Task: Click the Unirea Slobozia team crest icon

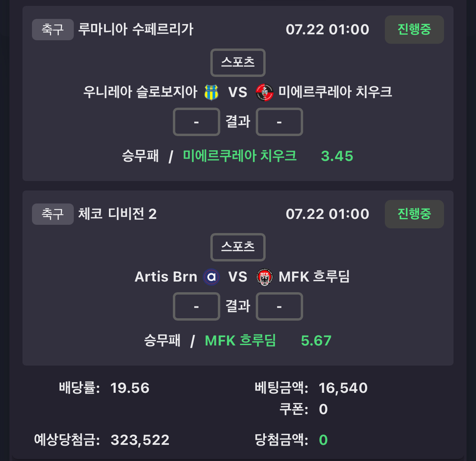Action: (x=212, y=92)
